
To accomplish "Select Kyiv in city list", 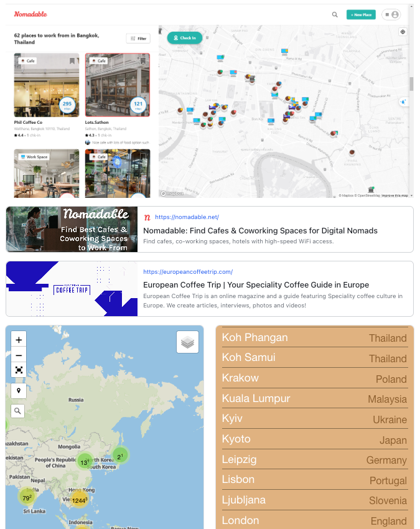I will click(314, 419).
